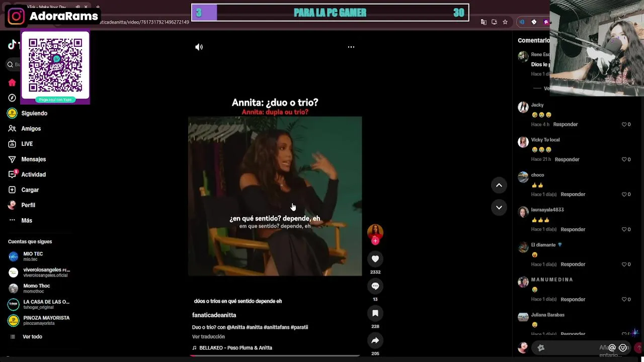This screenshot has width=644, height=362.
Task: Like Jacky's comment with the heart
Action: tap(624, 125)
